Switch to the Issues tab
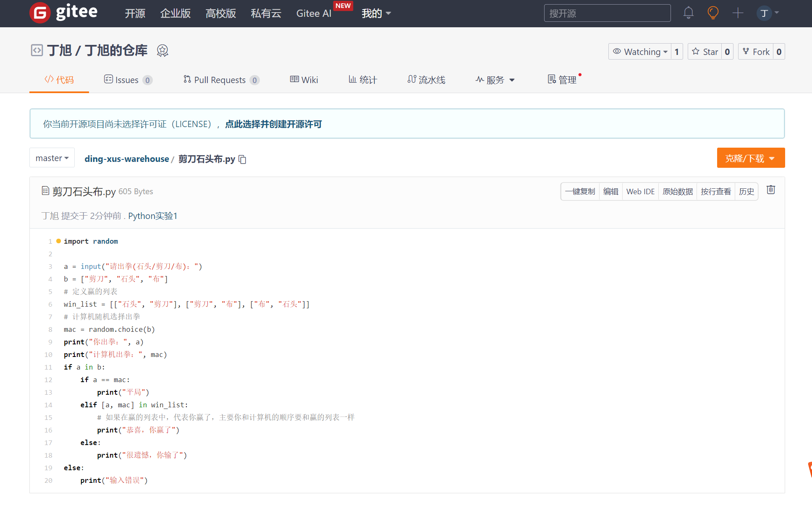The image size is (812, 513). (128, 80)
